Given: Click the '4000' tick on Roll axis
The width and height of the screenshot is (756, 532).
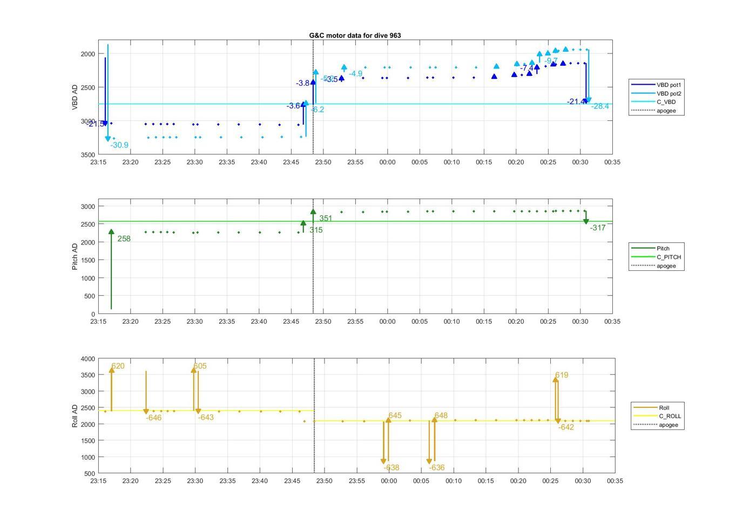Looking at the screenshot, I should pos(88,359).
